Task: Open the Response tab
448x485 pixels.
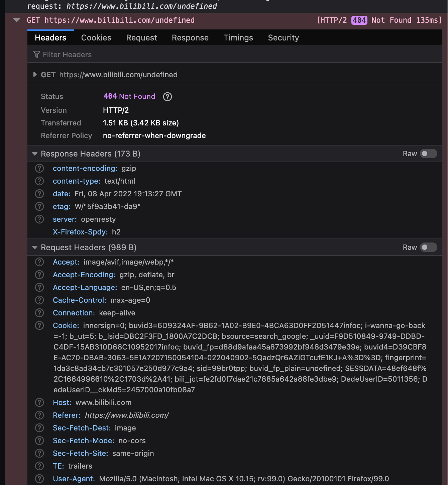Action: [190, 37]
